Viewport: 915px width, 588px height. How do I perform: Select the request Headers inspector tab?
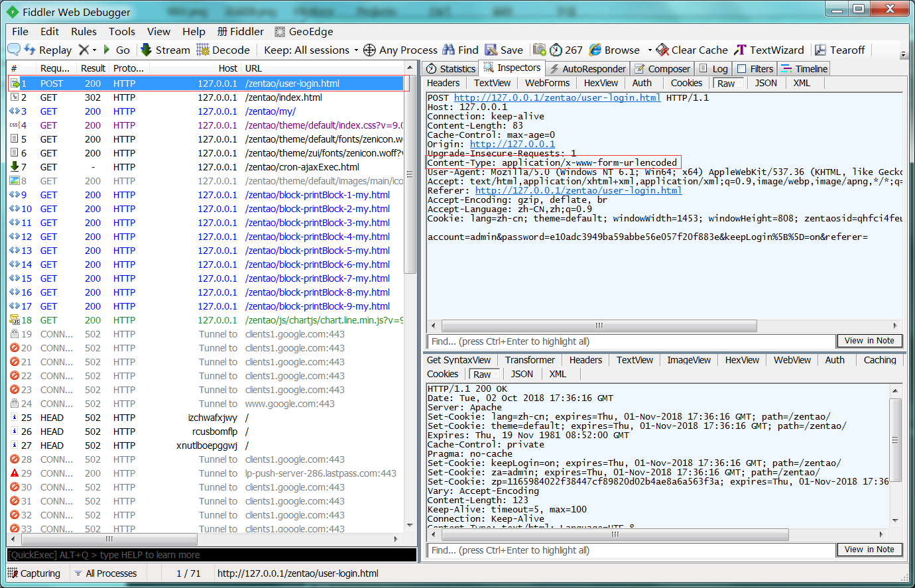(443, 83)
